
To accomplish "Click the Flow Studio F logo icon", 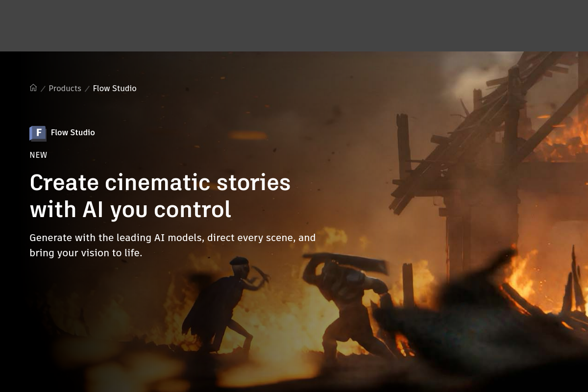I will coord(38,133).
